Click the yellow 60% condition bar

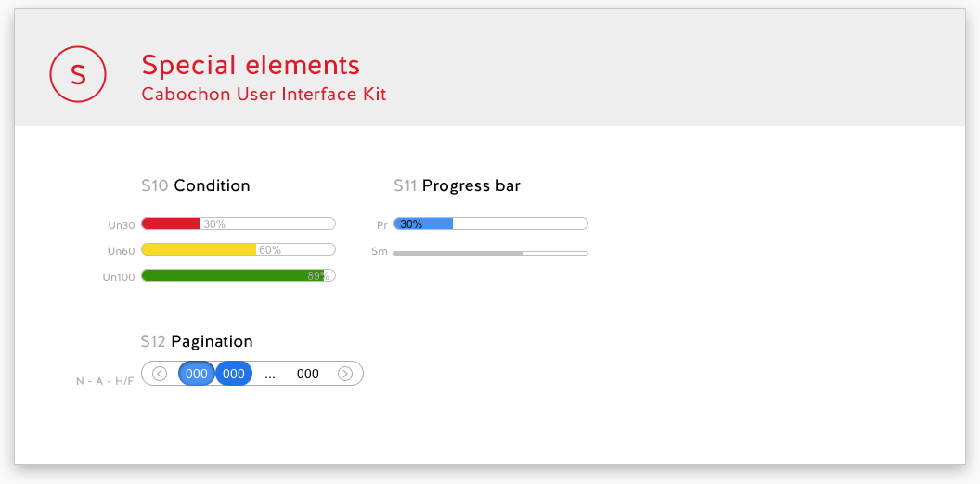point(239,249)
